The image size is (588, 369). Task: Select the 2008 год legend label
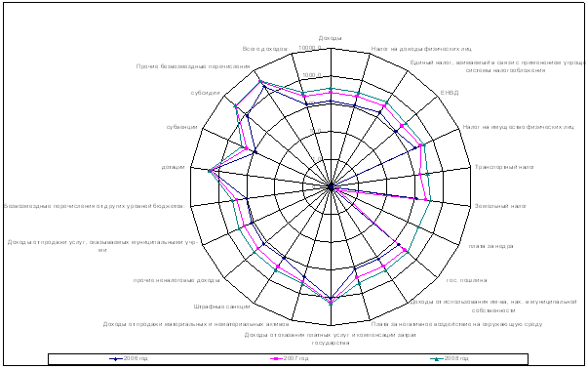tap(456, 358)
